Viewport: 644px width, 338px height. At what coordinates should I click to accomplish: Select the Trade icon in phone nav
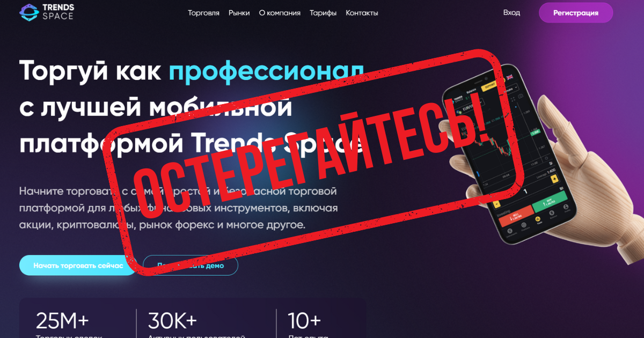tap(538, 220)
